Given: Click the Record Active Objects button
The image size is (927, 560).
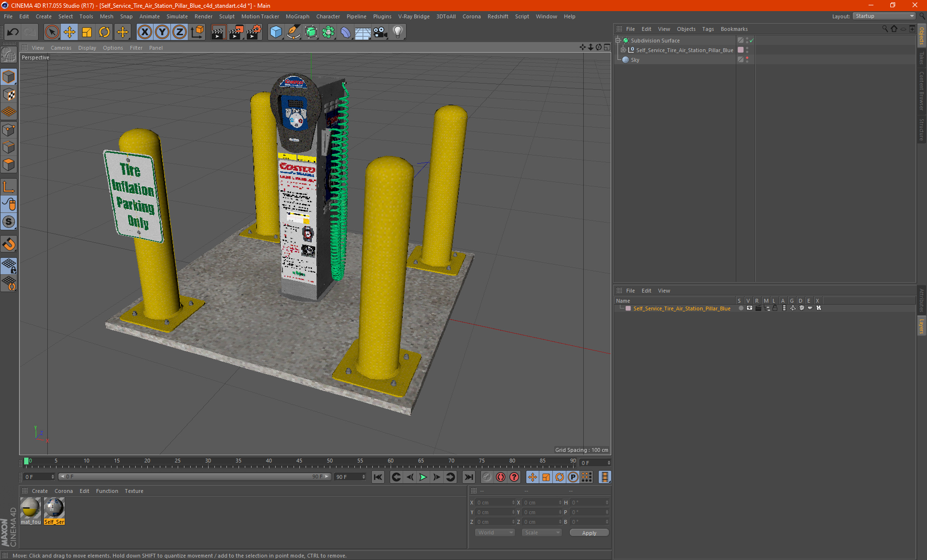Looking at the screenshot, I should pyautogui.click(x=487, y=477).
